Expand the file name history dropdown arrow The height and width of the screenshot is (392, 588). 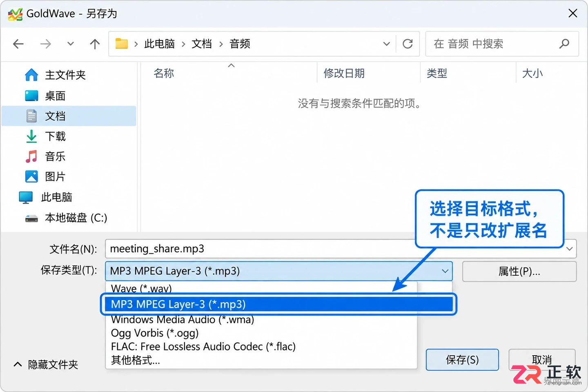[x=570, y=249]
